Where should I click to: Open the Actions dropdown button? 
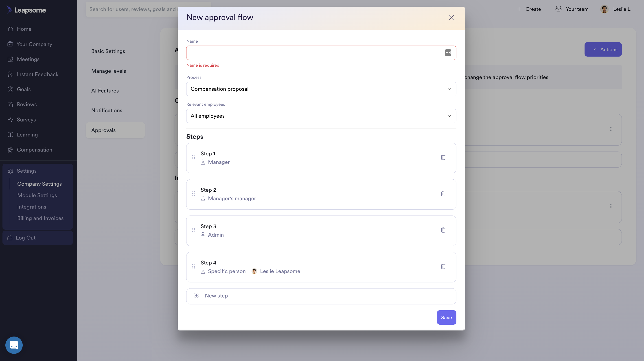603,50
